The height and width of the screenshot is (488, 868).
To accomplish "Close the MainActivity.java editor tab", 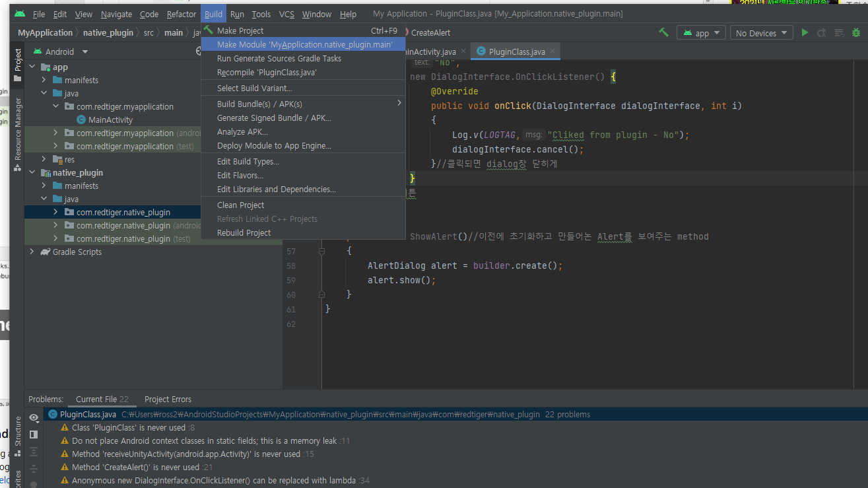I will point(463,51).
